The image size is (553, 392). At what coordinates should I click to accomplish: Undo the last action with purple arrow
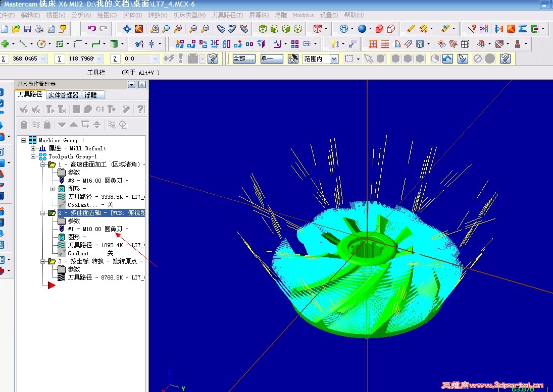pyautogui.click(x=92, y=29)
